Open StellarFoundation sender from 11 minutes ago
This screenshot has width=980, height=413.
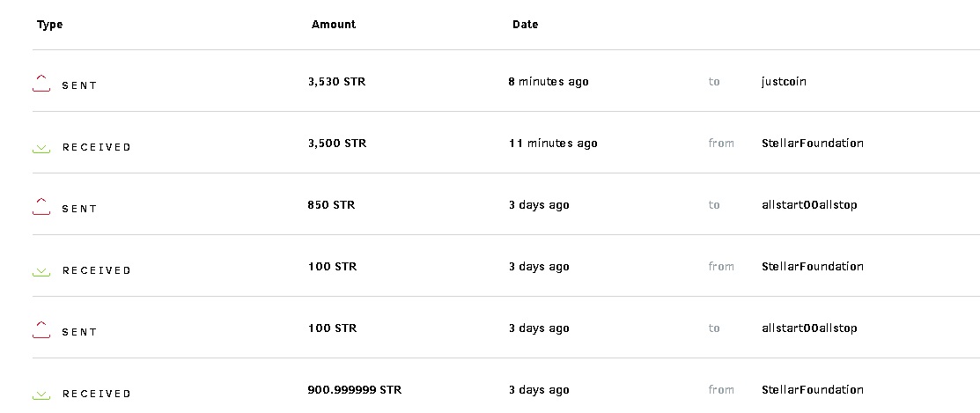[812, 144]
